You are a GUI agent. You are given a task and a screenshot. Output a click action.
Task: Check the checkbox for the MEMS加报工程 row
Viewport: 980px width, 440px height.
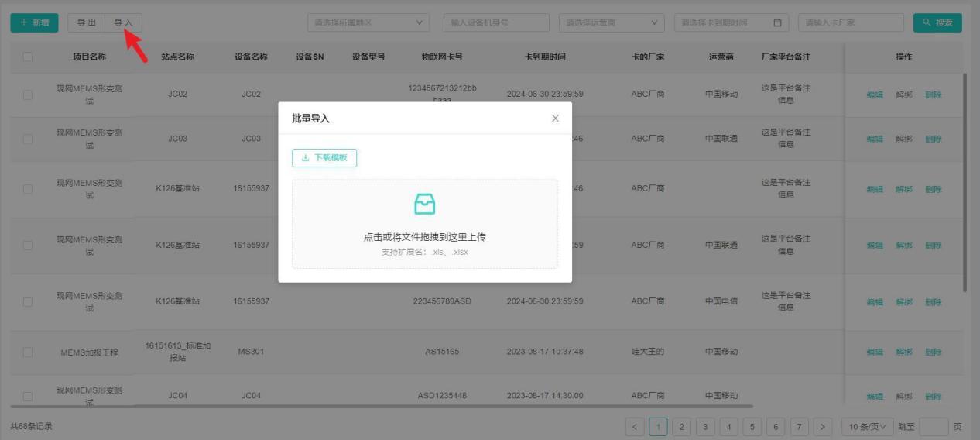pyautogui.click(x=28, y=352)
